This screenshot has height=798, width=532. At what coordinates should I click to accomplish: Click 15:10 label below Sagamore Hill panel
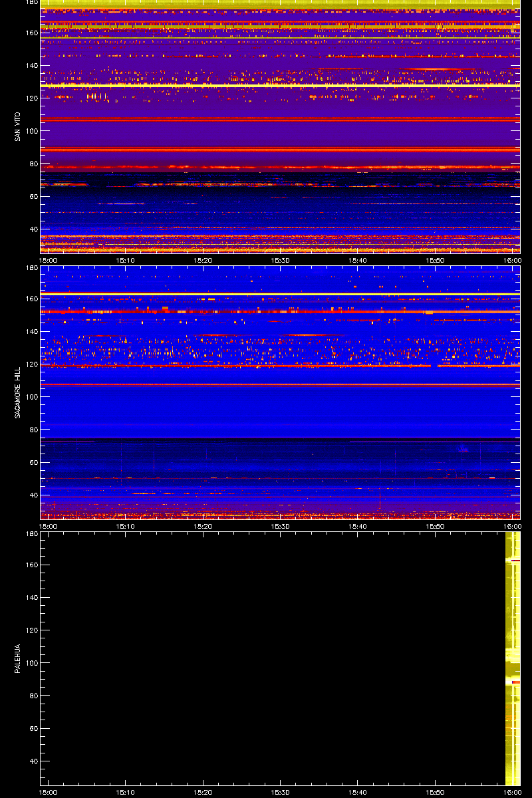(x=126, y=526)
